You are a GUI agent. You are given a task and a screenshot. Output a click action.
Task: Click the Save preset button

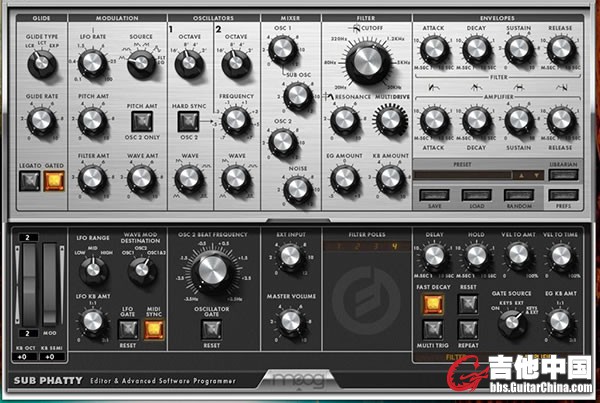pos(434,195)
